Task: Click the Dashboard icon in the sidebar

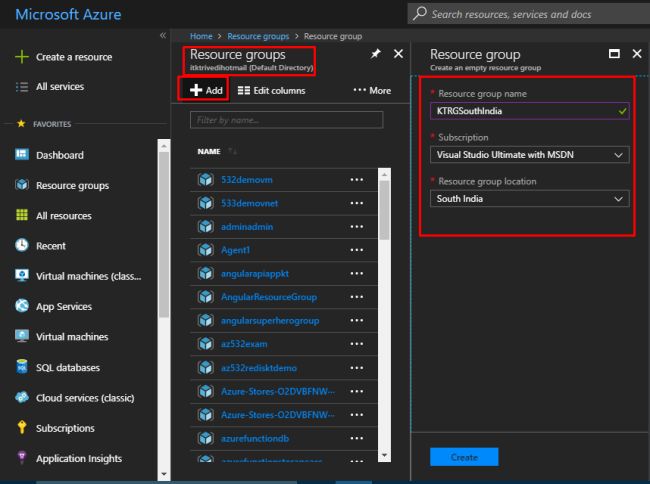Action: pyautogui.click(x=22, y=155)
